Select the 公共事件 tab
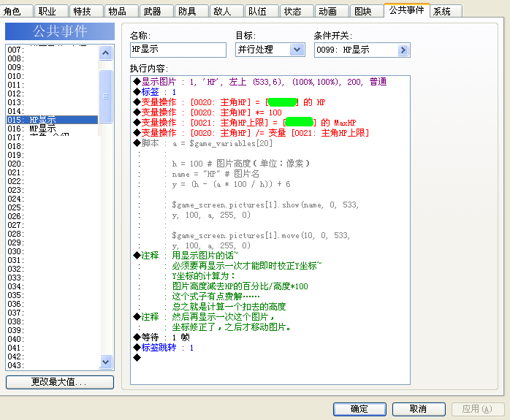This screenshot has width=510, height=420. pyautogui.click(x=406, y=10)
